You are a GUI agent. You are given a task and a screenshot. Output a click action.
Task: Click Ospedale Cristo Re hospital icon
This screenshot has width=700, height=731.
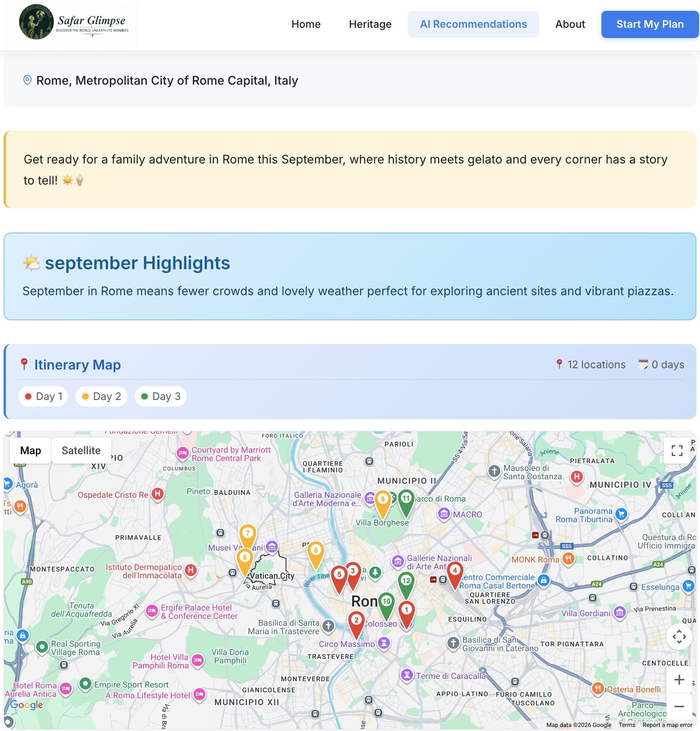point(157,494)
